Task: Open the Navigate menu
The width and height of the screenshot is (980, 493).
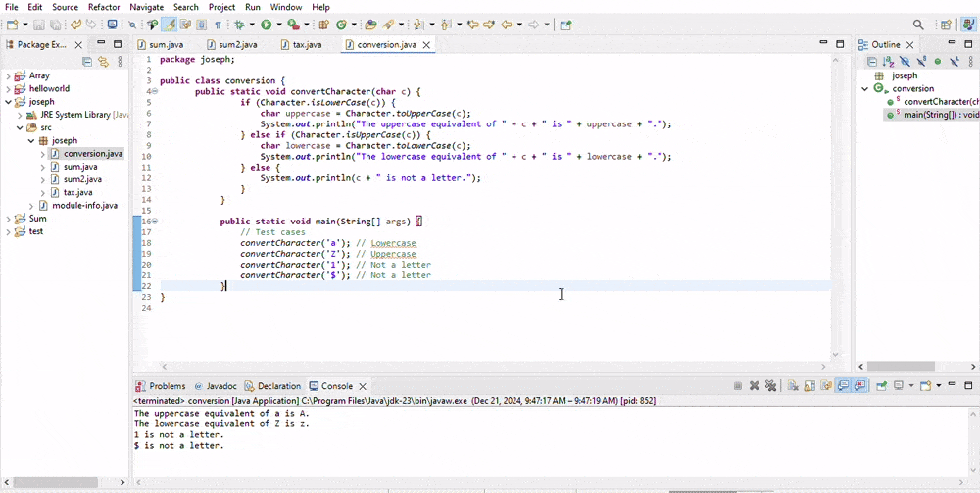Action: (x=146, y=7)
